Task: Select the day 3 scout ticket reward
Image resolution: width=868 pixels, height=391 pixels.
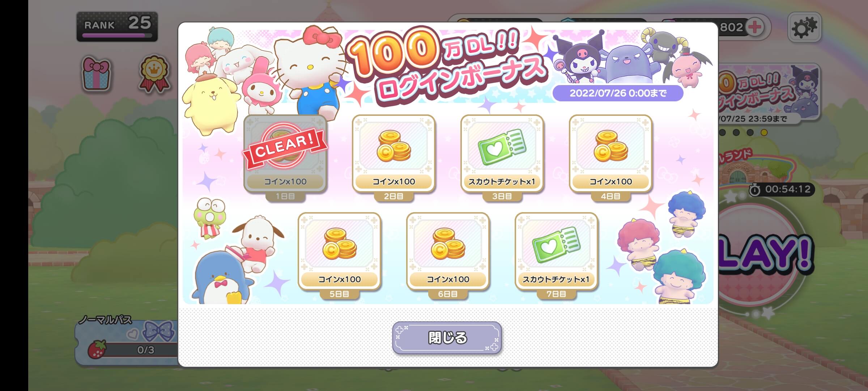Action: pos(502,154)
